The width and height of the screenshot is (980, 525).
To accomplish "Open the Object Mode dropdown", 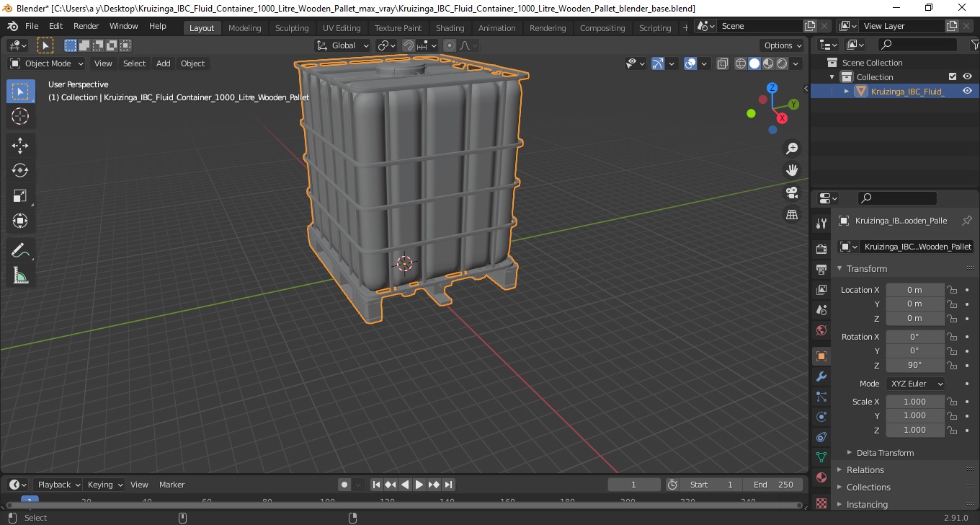I will (48, 63).
